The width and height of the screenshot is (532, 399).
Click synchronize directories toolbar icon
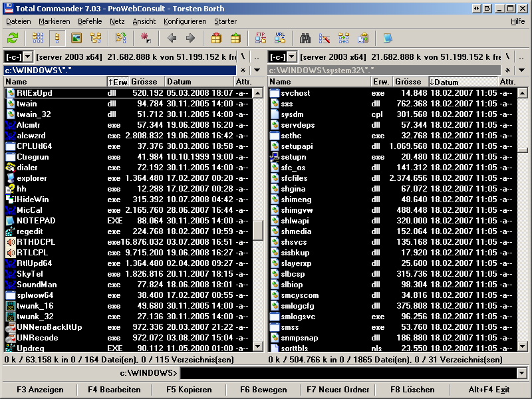[344, 38]
